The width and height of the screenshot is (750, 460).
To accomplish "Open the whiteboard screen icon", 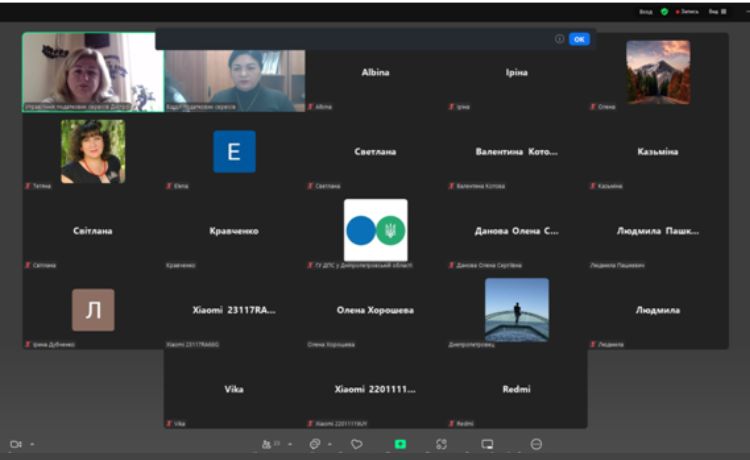I will (x=487, y=444).
